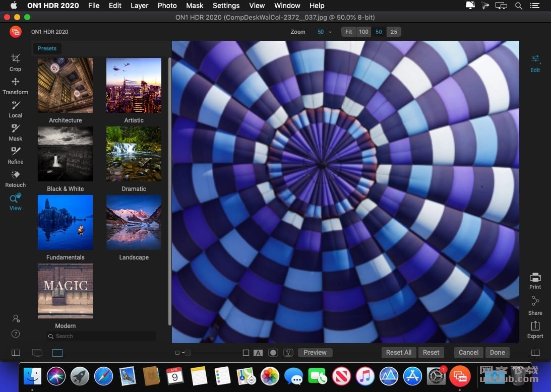Click the Export icon
The height and width of the screenshot is (392, 551).
535,330
